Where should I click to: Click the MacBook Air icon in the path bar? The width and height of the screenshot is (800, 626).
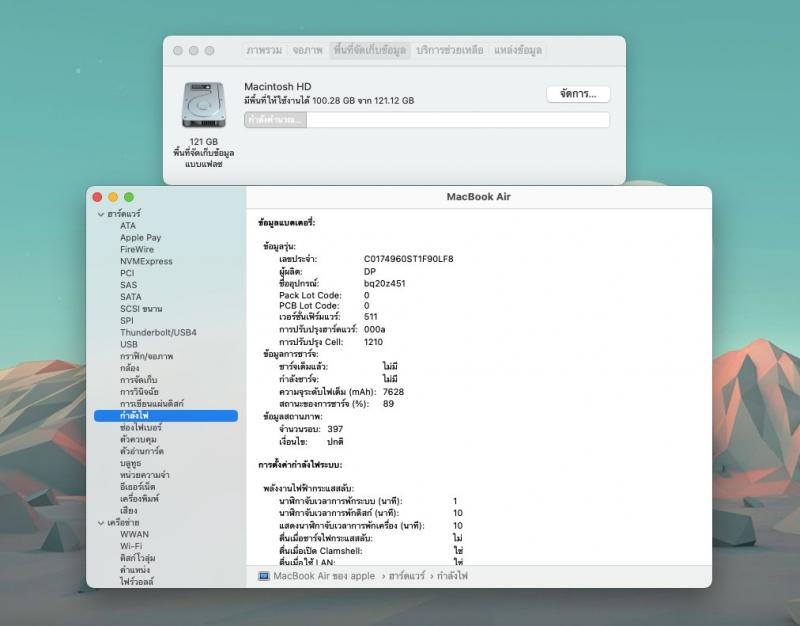[x=264, y=576]
